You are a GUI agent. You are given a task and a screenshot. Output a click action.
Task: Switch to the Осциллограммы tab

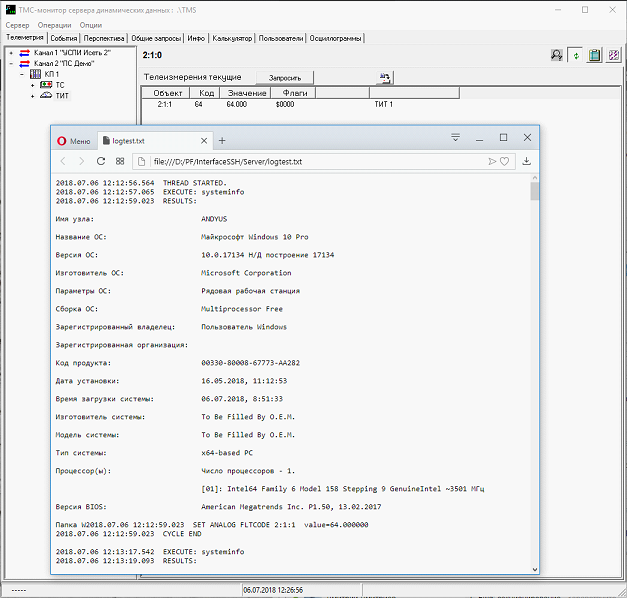[x=337, y=38]
